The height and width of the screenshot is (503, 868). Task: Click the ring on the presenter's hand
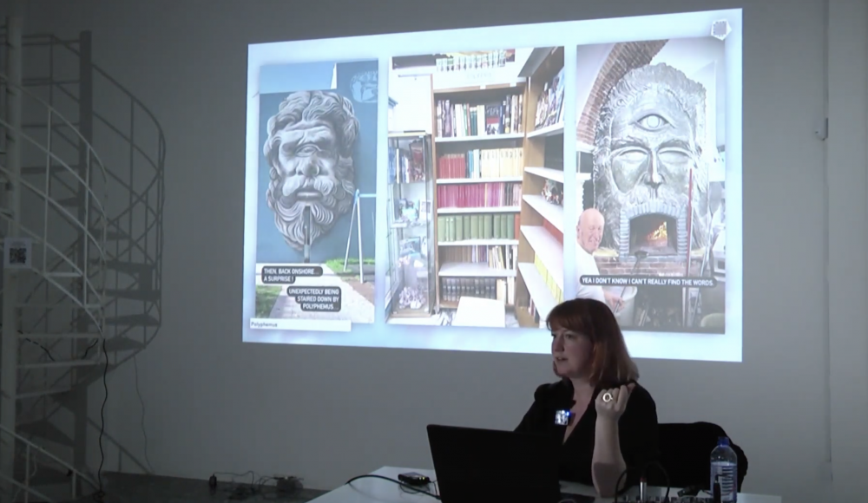coord(608,397)
